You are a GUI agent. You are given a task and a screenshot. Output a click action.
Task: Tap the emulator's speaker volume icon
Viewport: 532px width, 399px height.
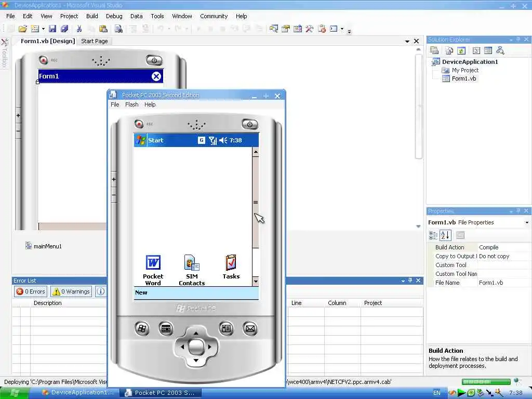click(x=223, y=140)
